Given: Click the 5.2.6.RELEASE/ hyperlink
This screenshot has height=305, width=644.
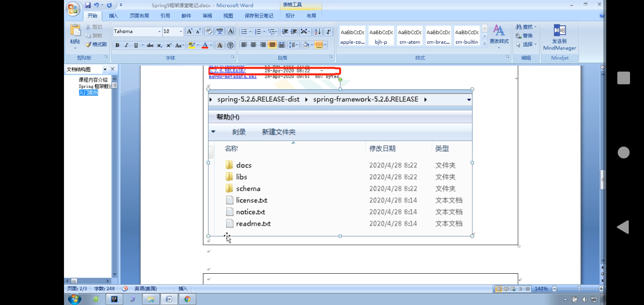Looking at the screenshot, I should tap(227, 71).
